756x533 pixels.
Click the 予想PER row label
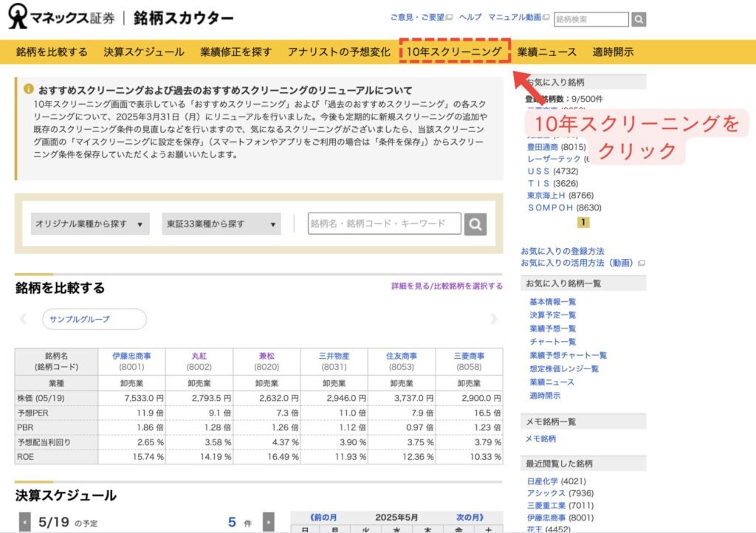(32, 413)
